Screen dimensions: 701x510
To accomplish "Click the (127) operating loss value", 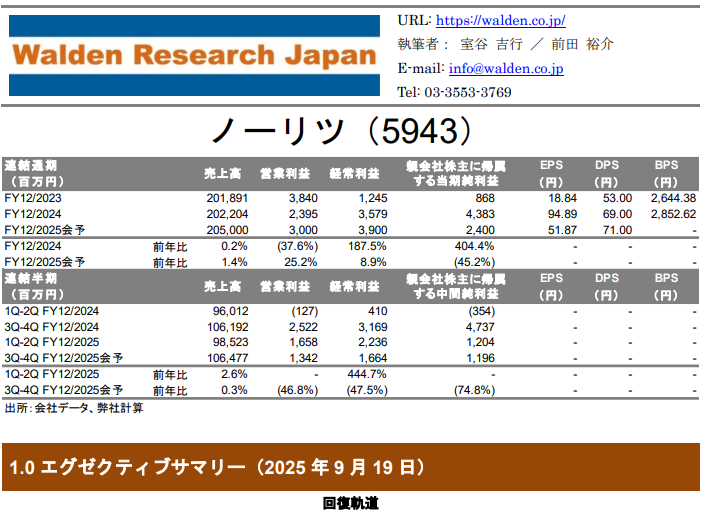I will click(x=305, y=311).
